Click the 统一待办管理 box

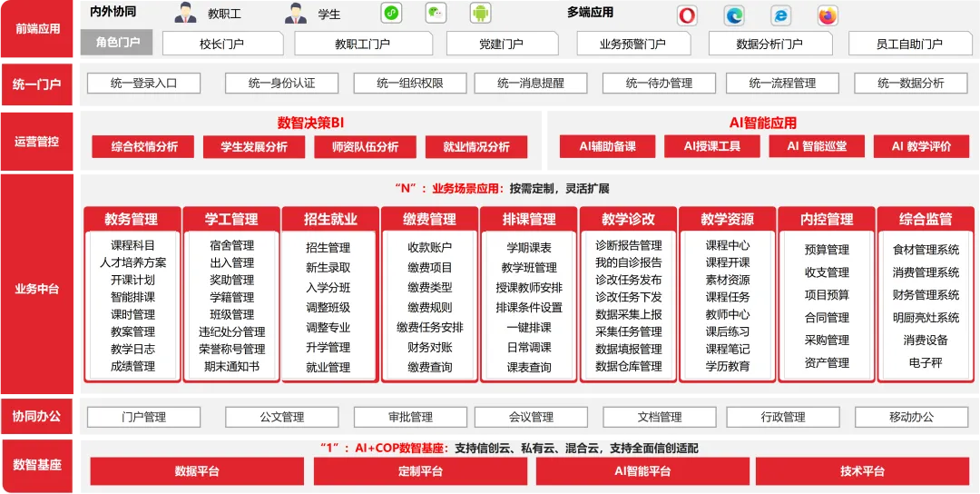660,84
